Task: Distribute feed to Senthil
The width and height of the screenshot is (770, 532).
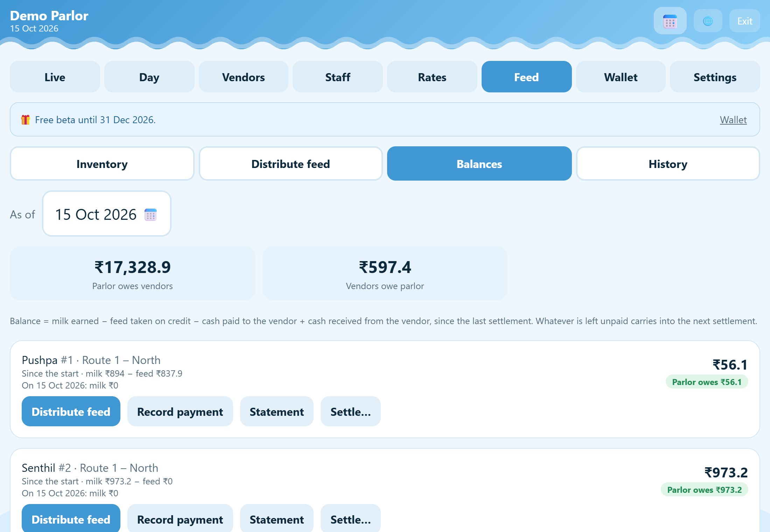Action: [71, 519]
